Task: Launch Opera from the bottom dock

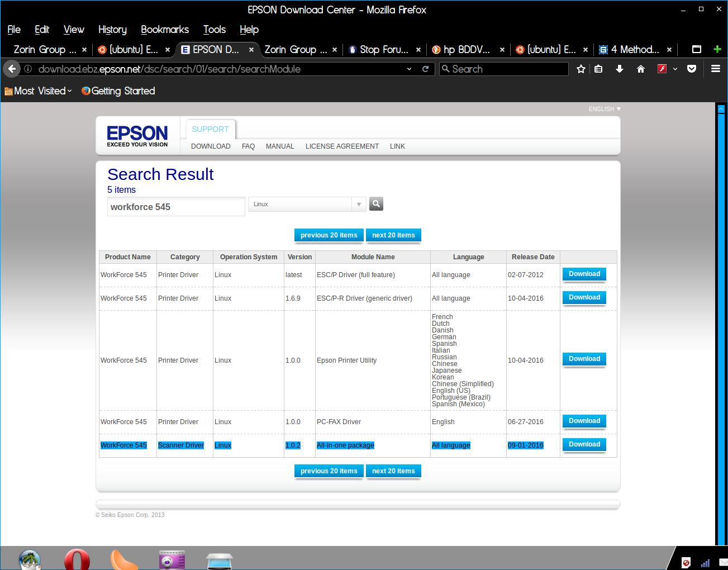Action: [77, 559]
